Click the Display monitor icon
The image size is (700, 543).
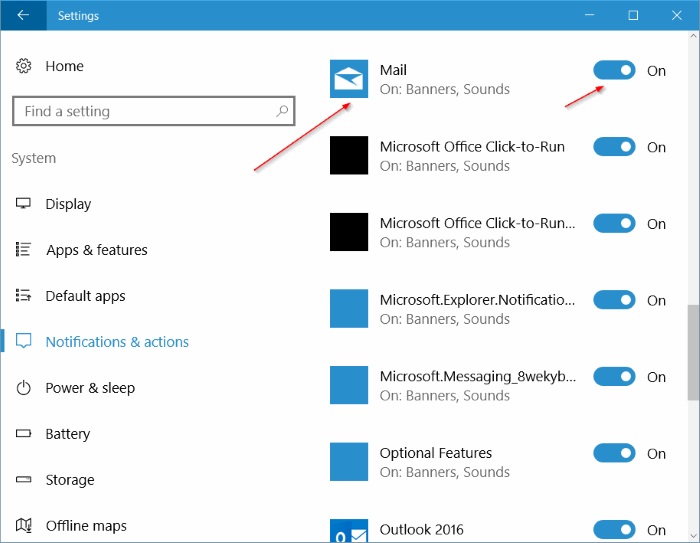(23, 204)
